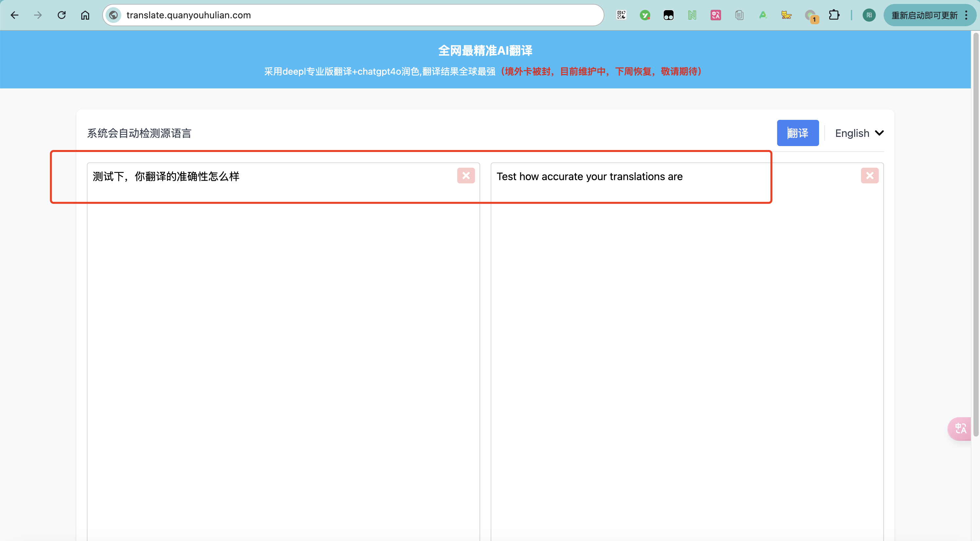Click the 全网最精准AI翻译 page title
This screenshot has height=541, width=980.
pos(485,50)
